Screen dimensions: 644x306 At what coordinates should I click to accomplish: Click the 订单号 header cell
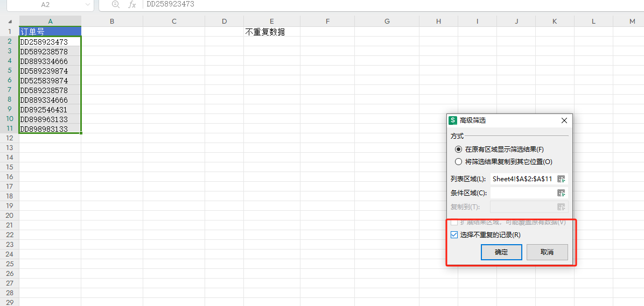click(x=50, y=32)
